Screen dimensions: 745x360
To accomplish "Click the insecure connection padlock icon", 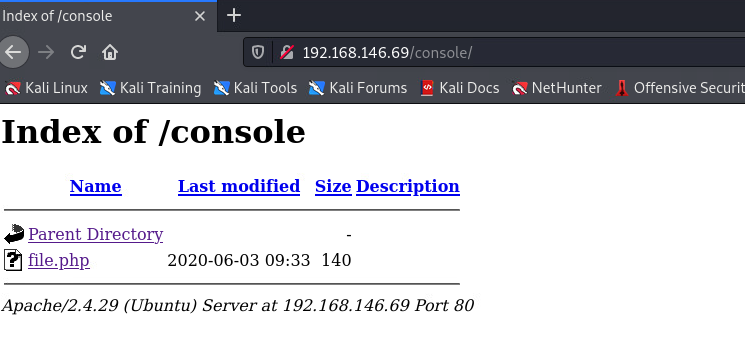I will [287, 52].
